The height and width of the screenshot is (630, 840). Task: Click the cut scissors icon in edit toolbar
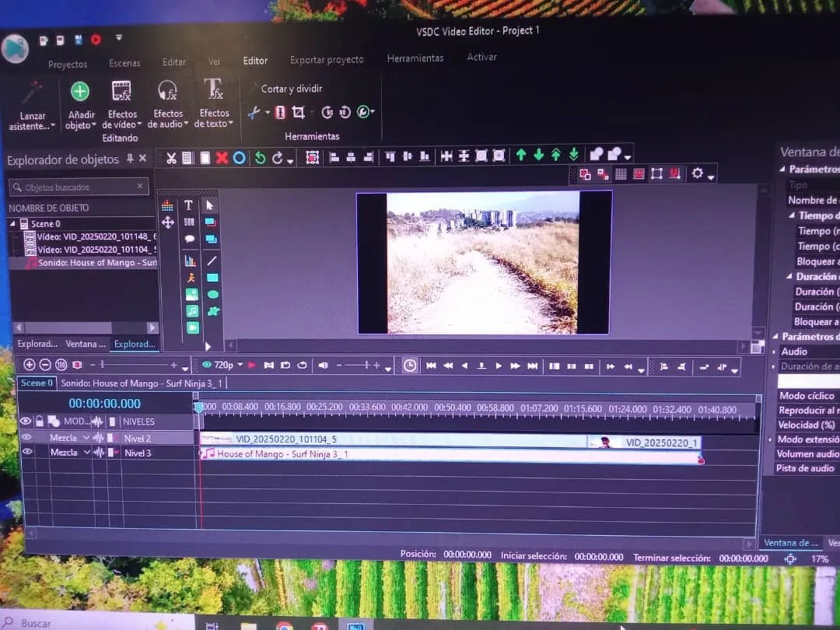pyautogui.click(x=171, y=158)
